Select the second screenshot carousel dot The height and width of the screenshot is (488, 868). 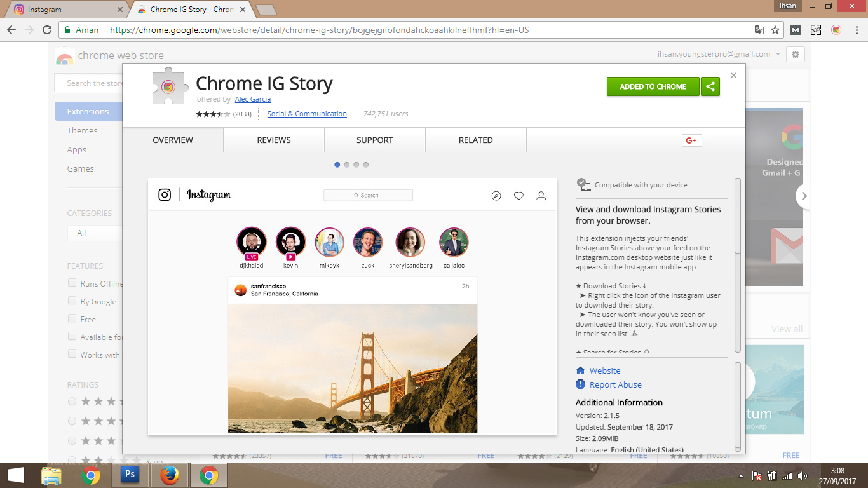(347, 165)
